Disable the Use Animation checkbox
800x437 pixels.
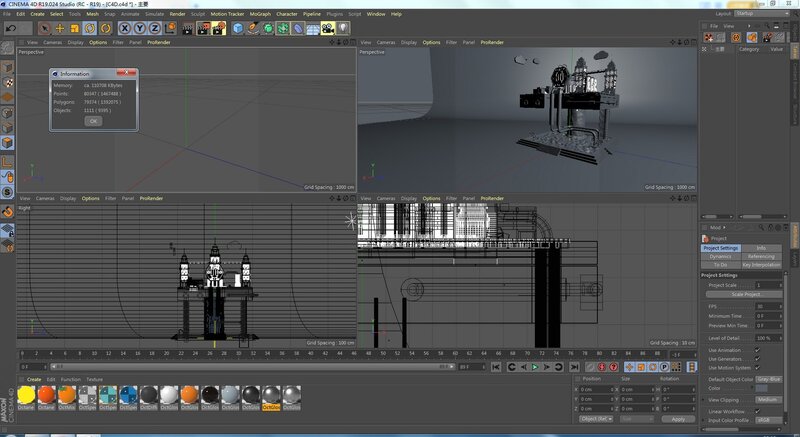click(757, 350)
